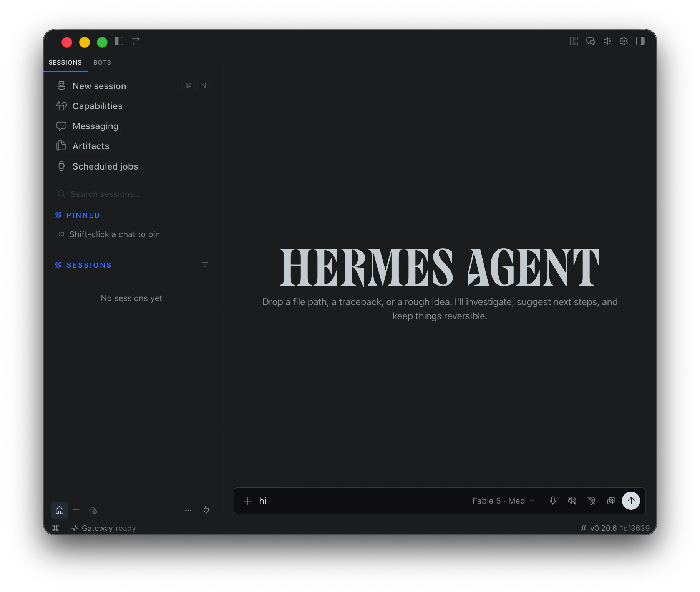Click the New session robot icon

pyautogui.click(x=61, y=86)
